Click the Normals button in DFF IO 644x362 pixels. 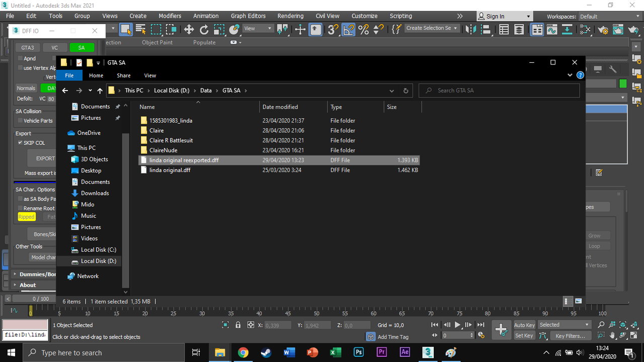pyautogui.click(x=26, y=88)
